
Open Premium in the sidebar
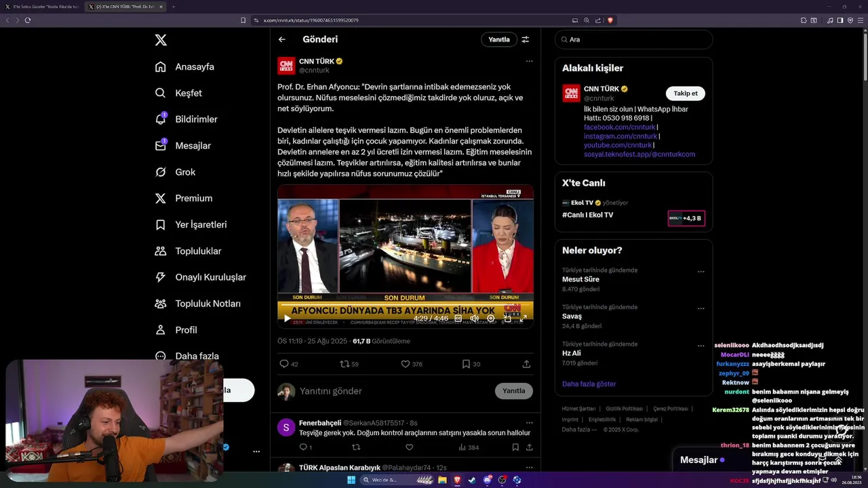[x=184, y=199]
